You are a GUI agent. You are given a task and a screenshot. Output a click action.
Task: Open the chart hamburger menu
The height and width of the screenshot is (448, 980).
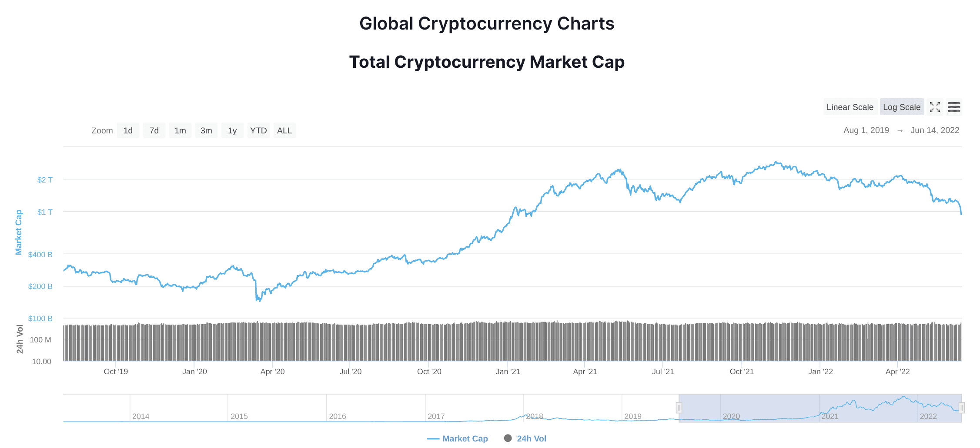coord(954,107)
